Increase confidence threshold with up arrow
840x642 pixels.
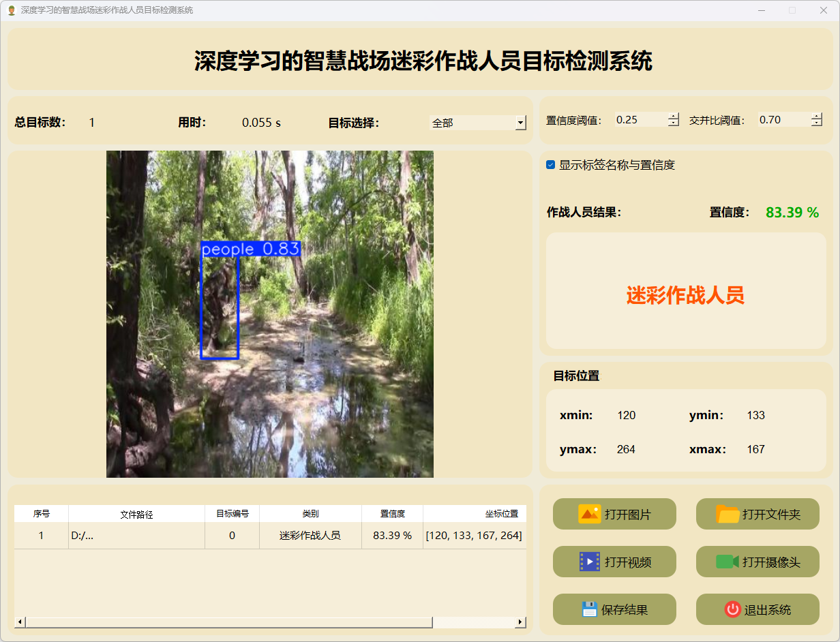pos(674,116)
